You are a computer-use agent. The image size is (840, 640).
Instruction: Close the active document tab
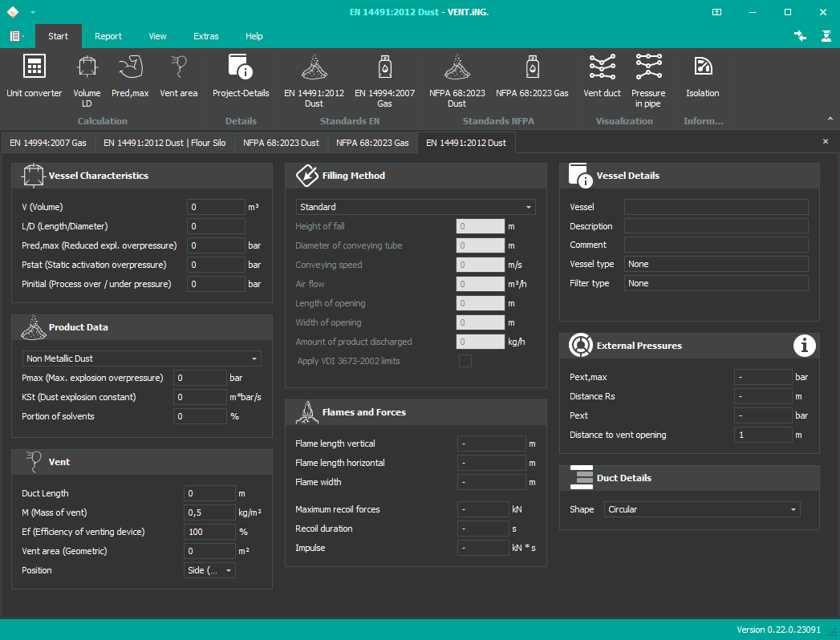(x=826, y=141)
